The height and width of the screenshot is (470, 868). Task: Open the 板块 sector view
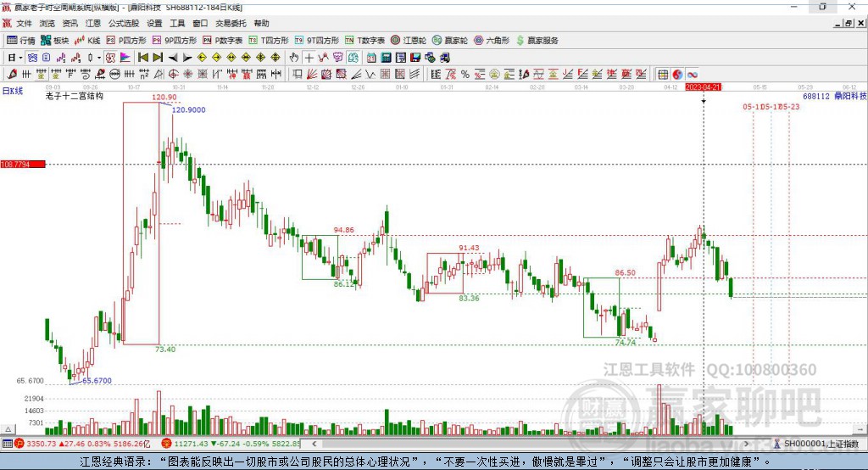pos(55,41)
